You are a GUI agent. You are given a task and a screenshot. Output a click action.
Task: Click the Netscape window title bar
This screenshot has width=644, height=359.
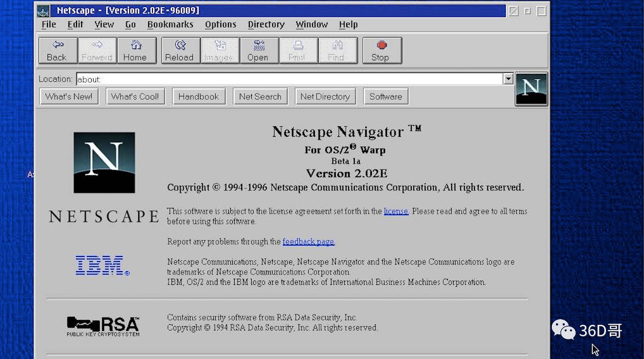coord(278,10)
